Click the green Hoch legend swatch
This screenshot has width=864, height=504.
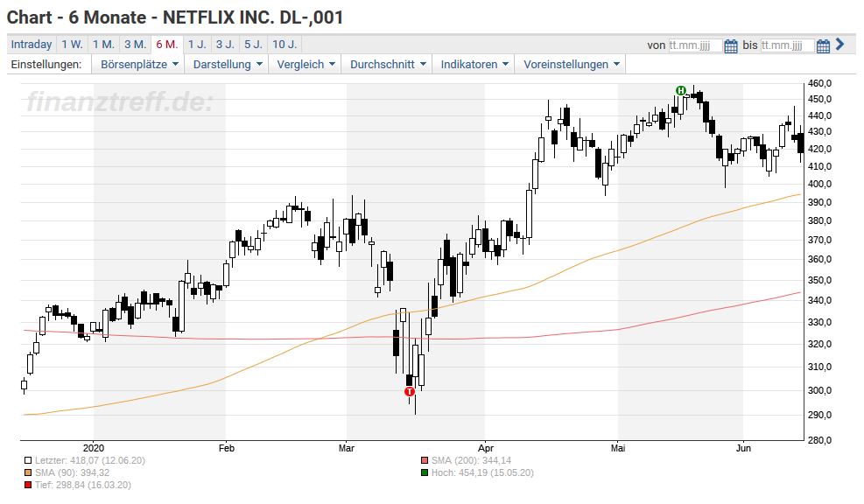pyautogui.click(x=425, y=472)
